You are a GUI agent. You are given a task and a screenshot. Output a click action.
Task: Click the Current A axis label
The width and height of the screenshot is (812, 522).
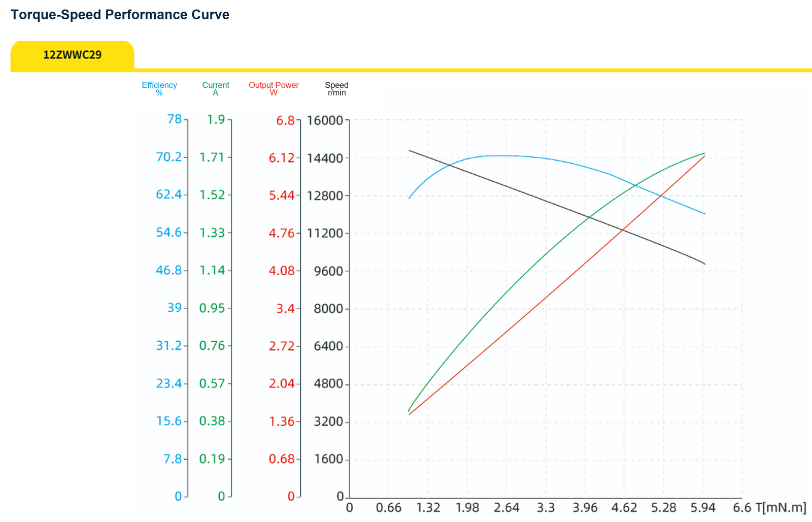216,89
